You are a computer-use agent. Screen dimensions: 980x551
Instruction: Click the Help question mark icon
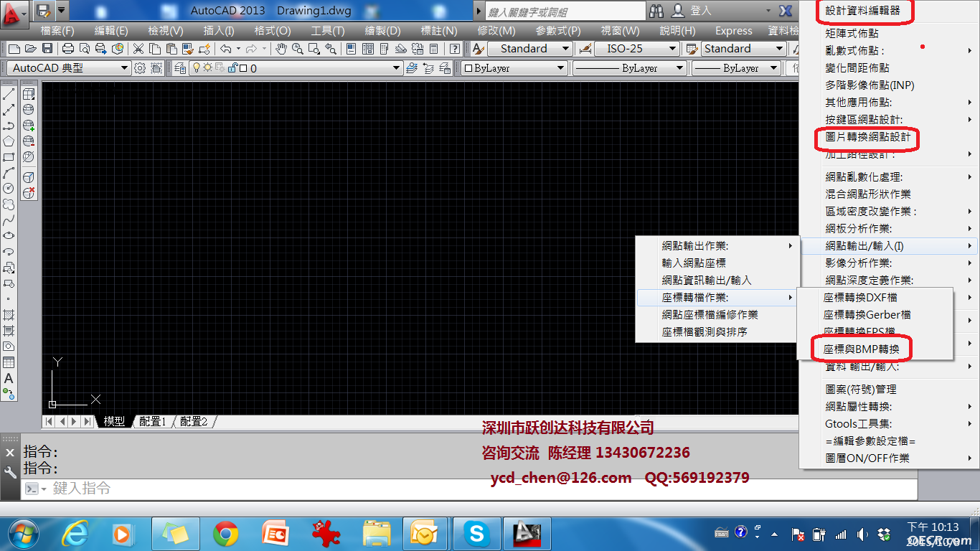pos(455,49)
